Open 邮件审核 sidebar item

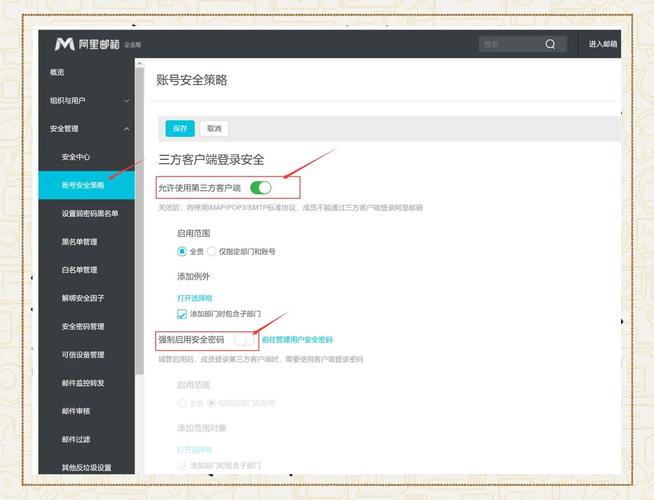[75, 411]
